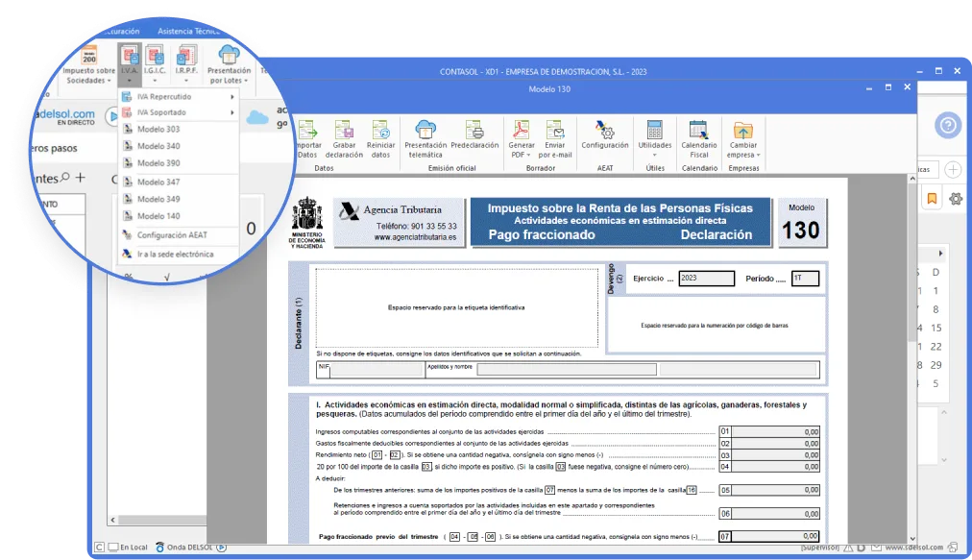Click the casilla 07 amount field
Image resolution: width=972 pixels, height=560 pixels.
[775, 536]
